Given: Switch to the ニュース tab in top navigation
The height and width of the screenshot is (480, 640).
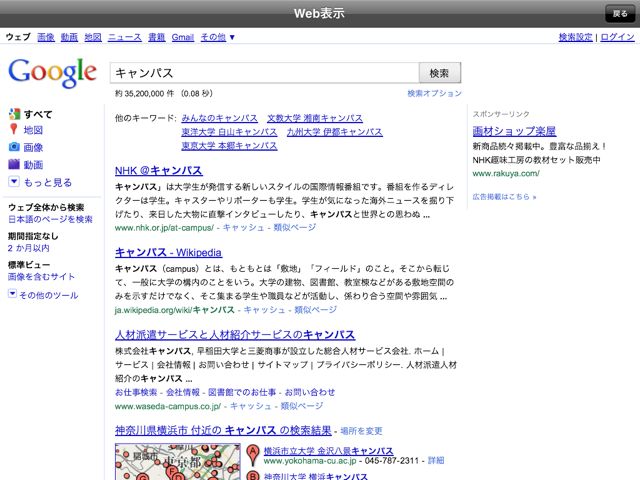Looking at the screenshot, I should [124, 37].
